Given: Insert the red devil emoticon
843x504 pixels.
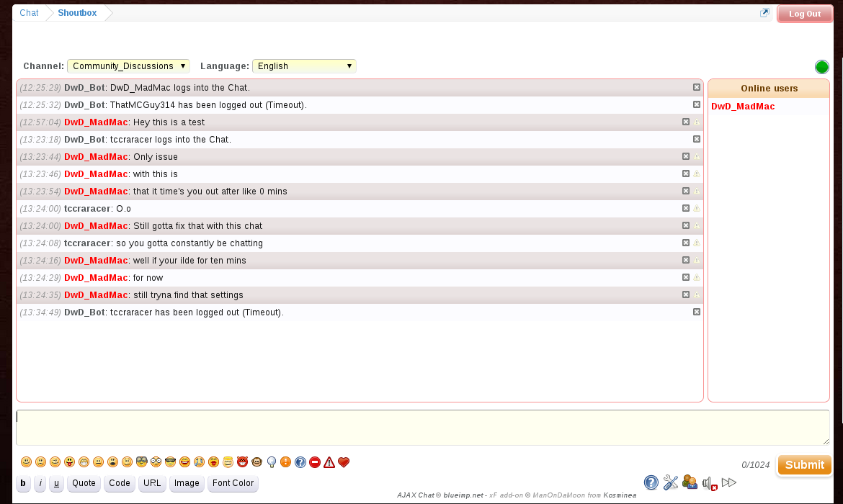Looking at the screenshot, I should [243, 462].
